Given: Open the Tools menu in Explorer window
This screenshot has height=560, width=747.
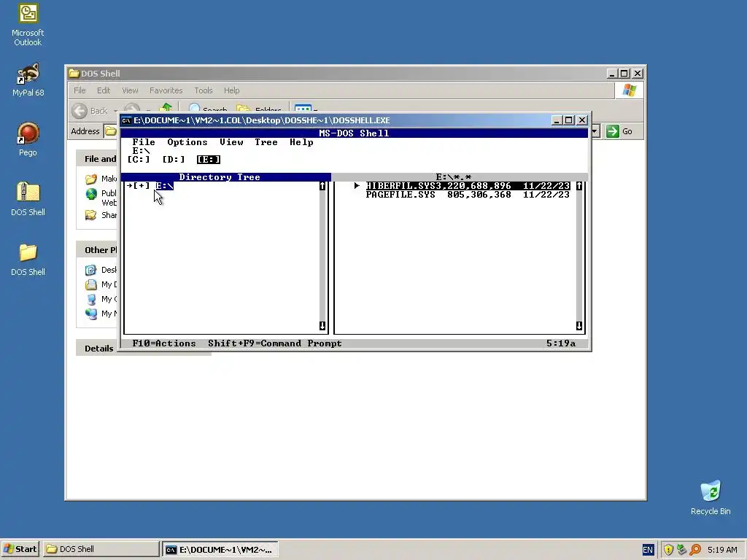Looking at the screenshot, I should [204, 90].
